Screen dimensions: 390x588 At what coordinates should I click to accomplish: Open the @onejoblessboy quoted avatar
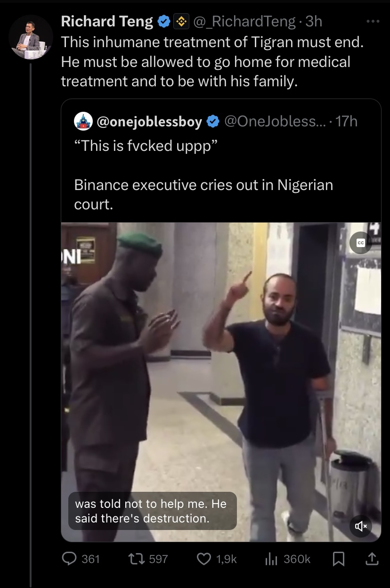click(83, 121)
